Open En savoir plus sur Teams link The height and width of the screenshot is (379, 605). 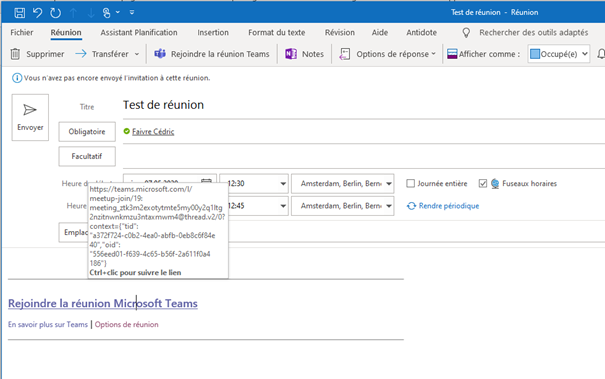tap(48, 324)
